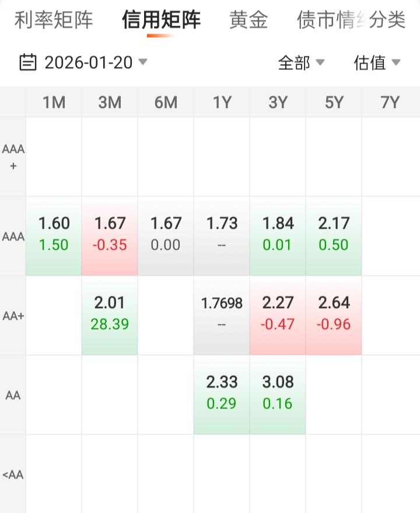Viewport: 420px width, 513px height.
Task: Click the AAA 3M cell with -0.35
Action: [x=110, y=233]
